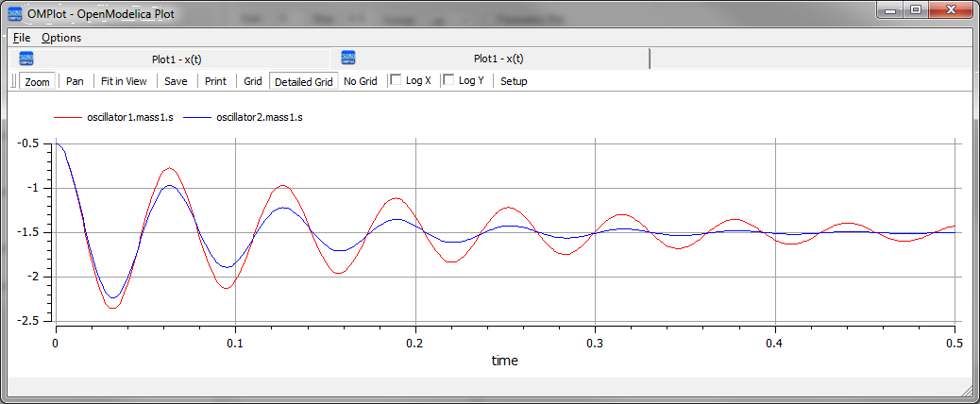
Task: Click Fit in View button
Action: pos(124,81)
